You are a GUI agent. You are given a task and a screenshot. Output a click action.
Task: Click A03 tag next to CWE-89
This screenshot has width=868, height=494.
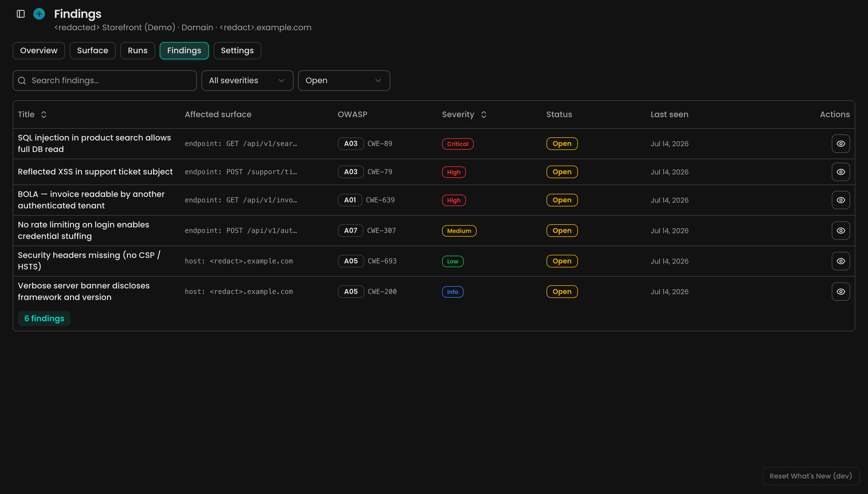pos(351,144)
